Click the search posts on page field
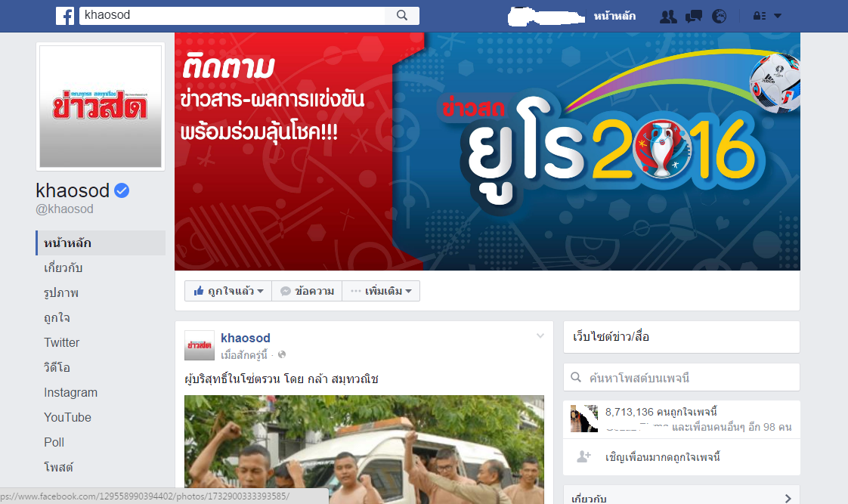 click(x=682, y=377)
